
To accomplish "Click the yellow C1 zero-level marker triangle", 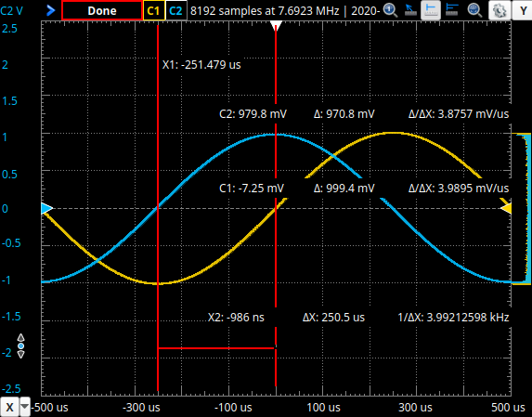I will (506, 208).
